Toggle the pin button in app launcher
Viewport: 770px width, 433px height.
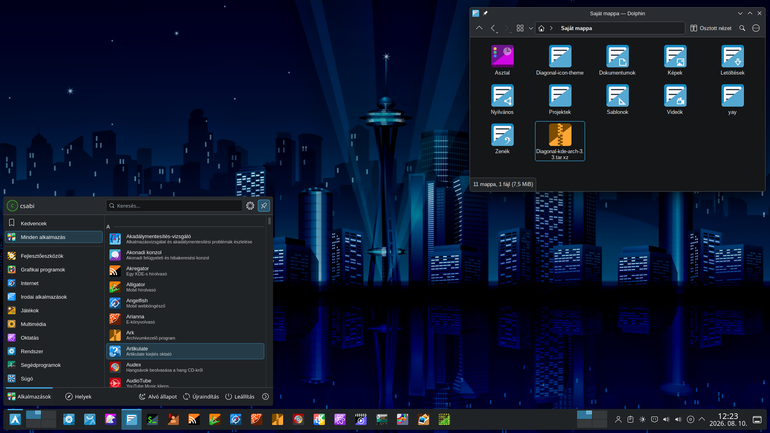264,206
